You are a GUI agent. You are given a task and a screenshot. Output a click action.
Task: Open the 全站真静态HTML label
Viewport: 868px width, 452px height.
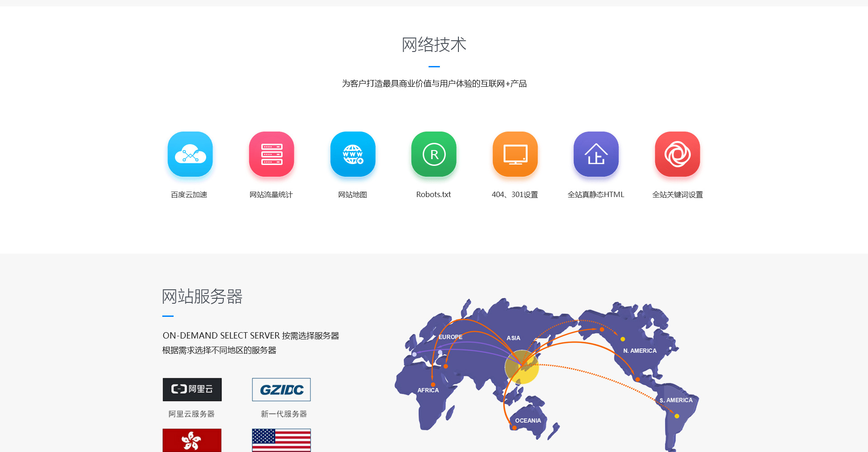point(596,195)
